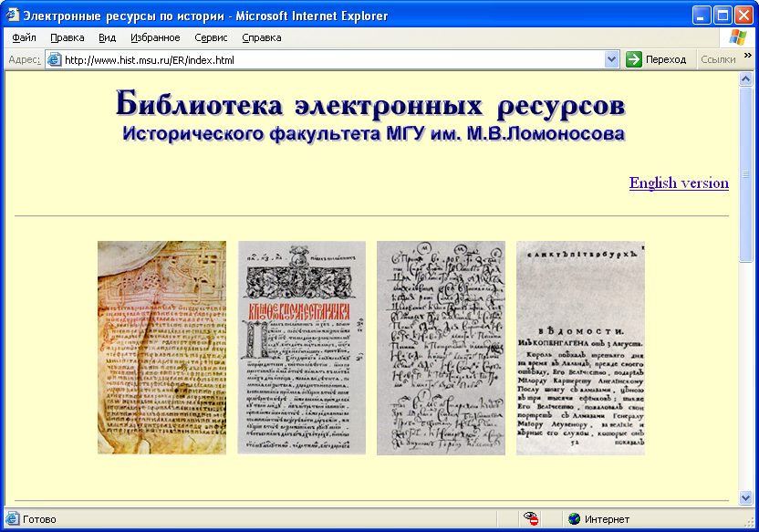This screenshot has width=759, height=532.
Task: Click the window resize grip corner
Action: click(x=749, y=523)
